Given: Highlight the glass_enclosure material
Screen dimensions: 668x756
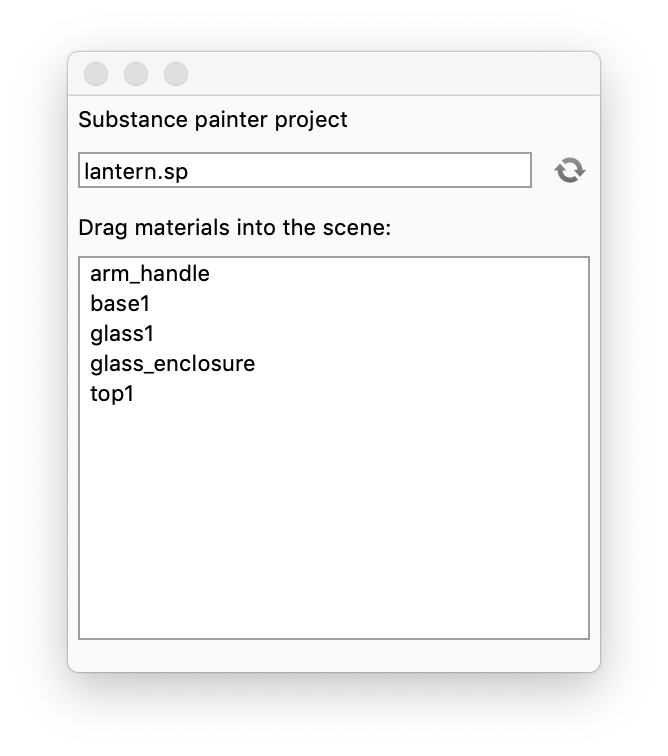Looking at the screenshot, I should click(x=172, y=363).
